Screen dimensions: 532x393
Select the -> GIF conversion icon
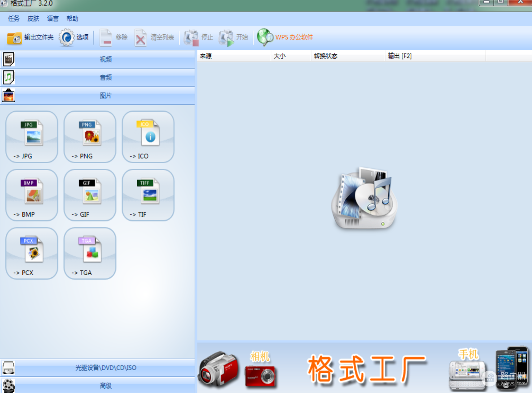click(90, 195)
